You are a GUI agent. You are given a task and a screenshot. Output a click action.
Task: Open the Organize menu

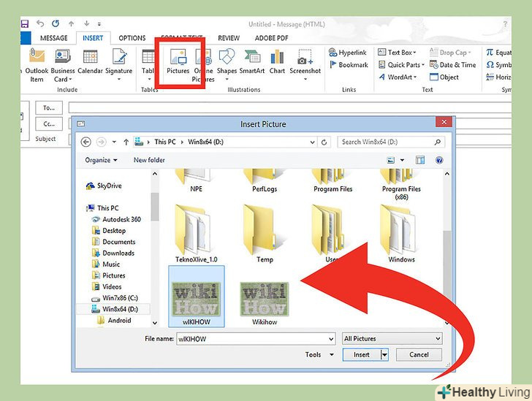(x=101, y=160)
